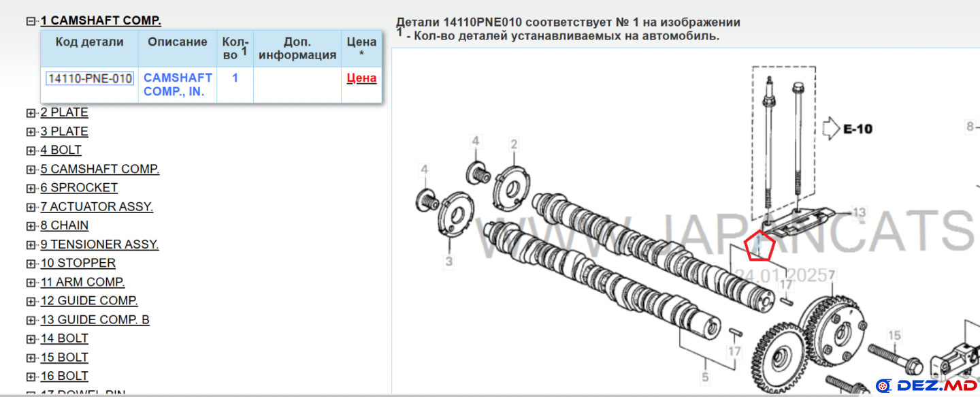Select the 16 BOLT tree label
This screenshot has width=980, height=397.
tap(64, 376)
